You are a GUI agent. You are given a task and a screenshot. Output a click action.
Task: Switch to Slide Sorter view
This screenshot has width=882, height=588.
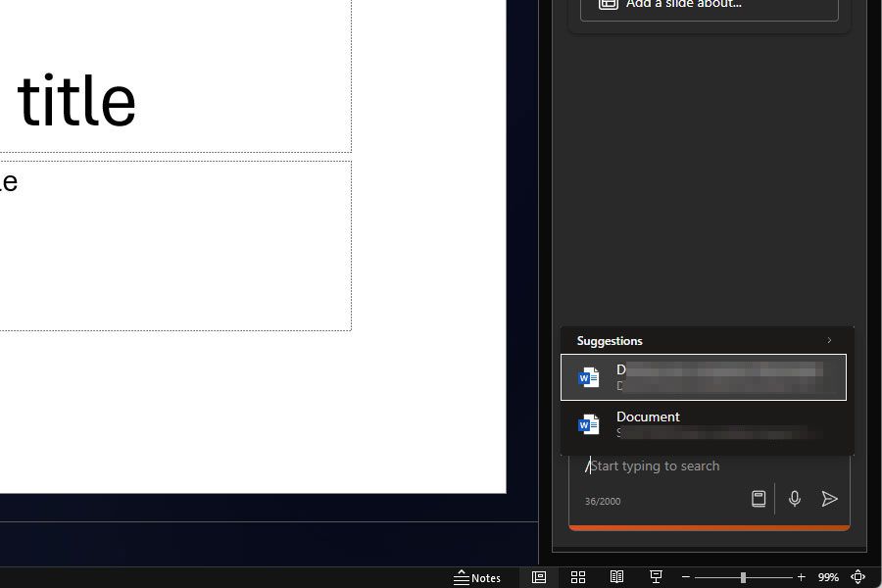(x=578, y=577)
